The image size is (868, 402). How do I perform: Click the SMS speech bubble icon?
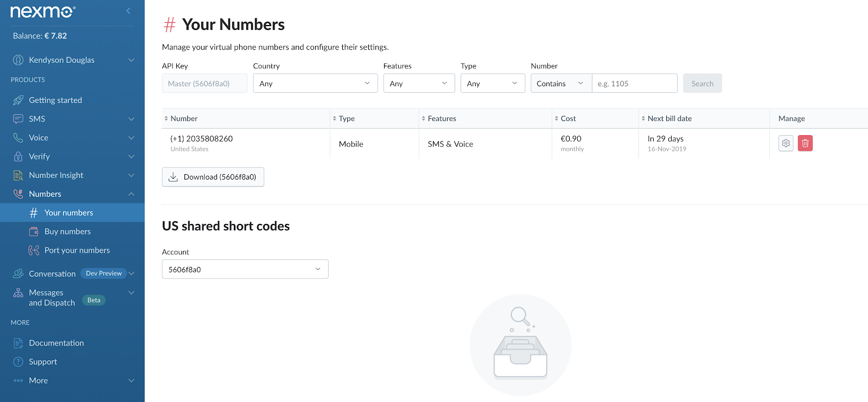18,119
